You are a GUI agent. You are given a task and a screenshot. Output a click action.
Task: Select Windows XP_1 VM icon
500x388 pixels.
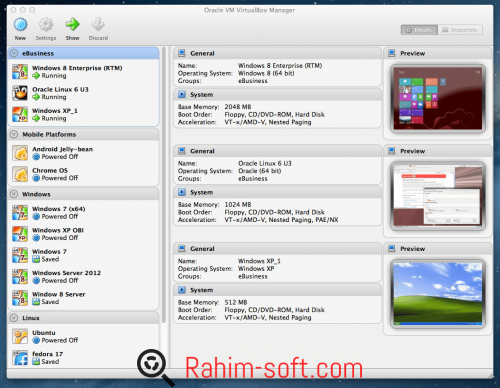click(20, 114)
